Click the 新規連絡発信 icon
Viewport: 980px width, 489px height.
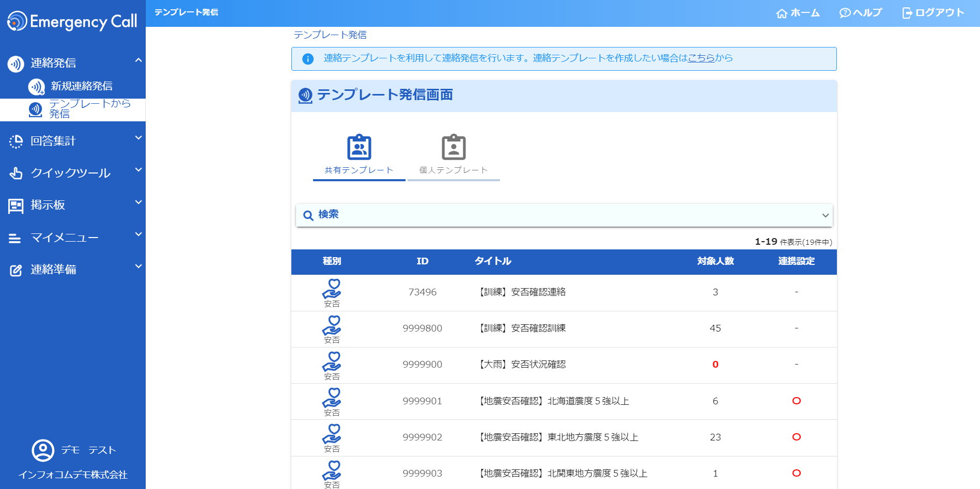pyautogui.click(x=36, y=87)
